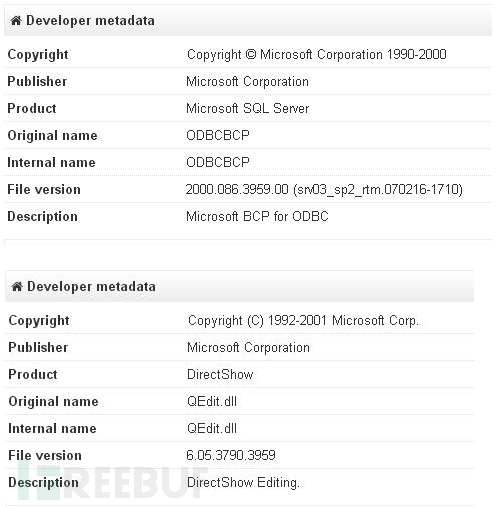Click the DirectShow Editing description value

click(x=243, y=483)
